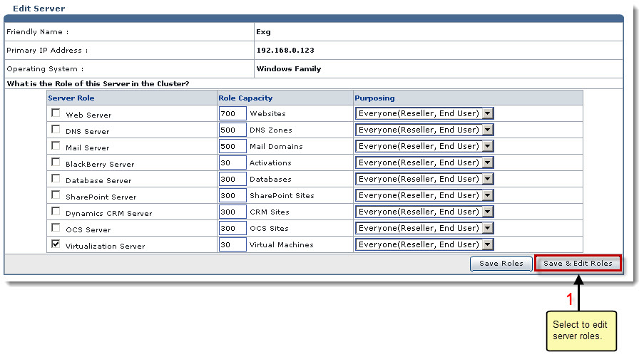Screen dimensions: 644x357
Task: Open the Purposing dropdown for Web Server
Action: pyautogui.click(x=424, y=113)
